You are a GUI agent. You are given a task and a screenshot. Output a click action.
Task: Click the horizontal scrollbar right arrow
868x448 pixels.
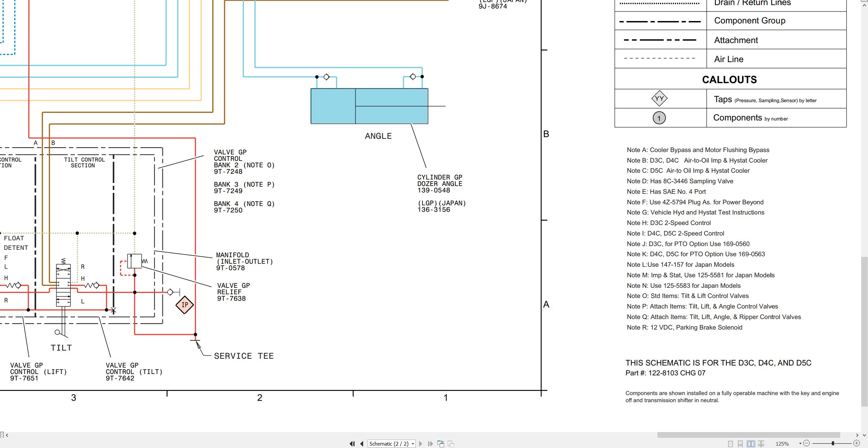(857, 435)
